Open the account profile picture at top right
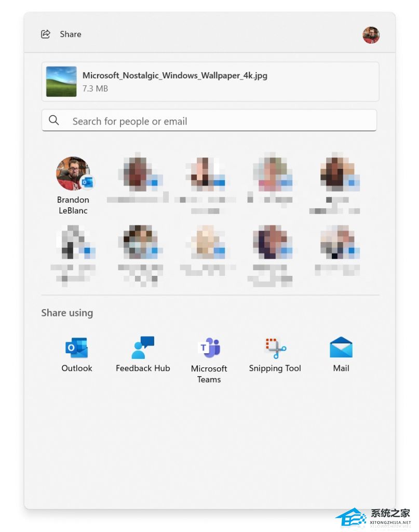This screenshot has width=419, height=532. click(371, 35)
